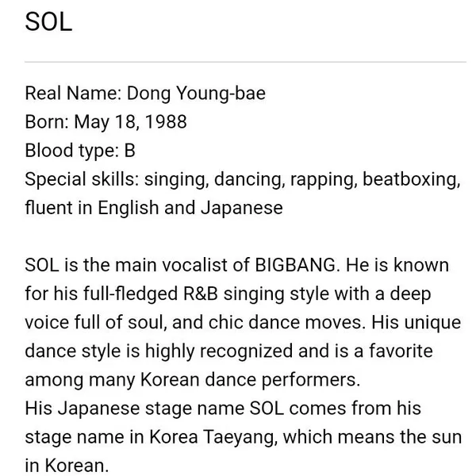The height and width of the screenshot is (476, 476).
Task: Click the words 'highly recognized' in paragraph
Action: coord(219,351)
